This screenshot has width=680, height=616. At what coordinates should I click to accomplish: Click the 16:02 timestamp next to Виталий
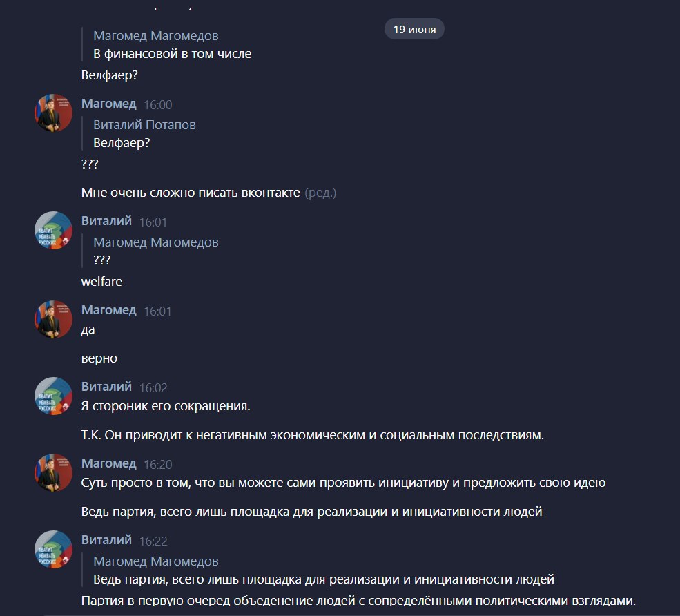153,387
